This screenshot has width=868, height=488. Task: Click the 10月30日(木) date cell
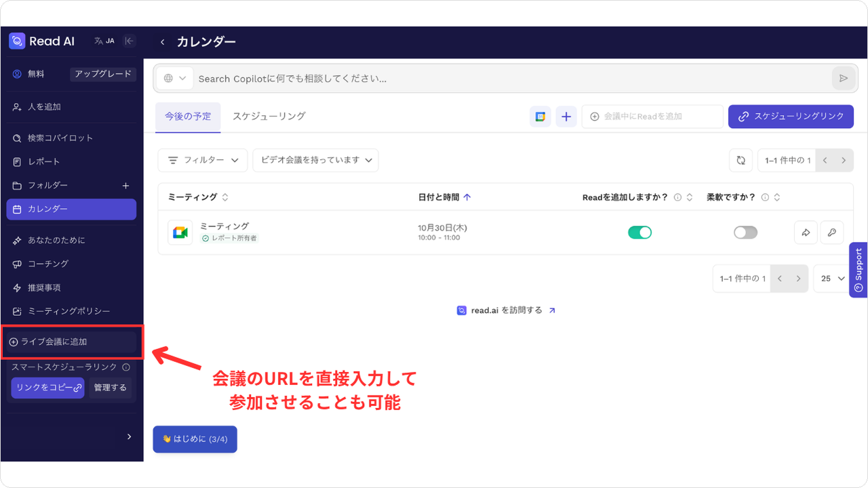coord(442,228)
